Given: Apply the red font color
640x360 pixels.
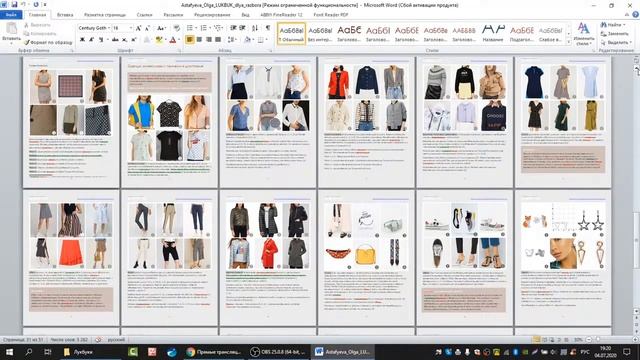Looking at the screenshot, I should (x=173, y=40).
